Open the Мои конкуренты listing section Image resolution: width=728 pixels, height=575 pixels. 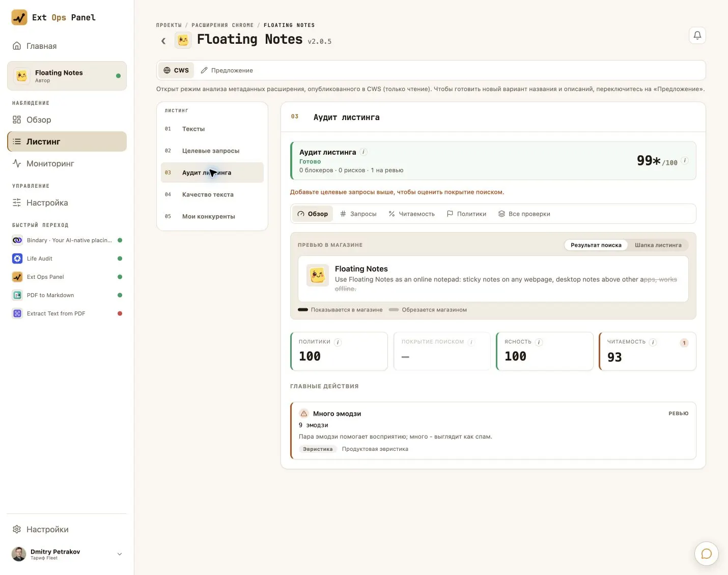212,216
